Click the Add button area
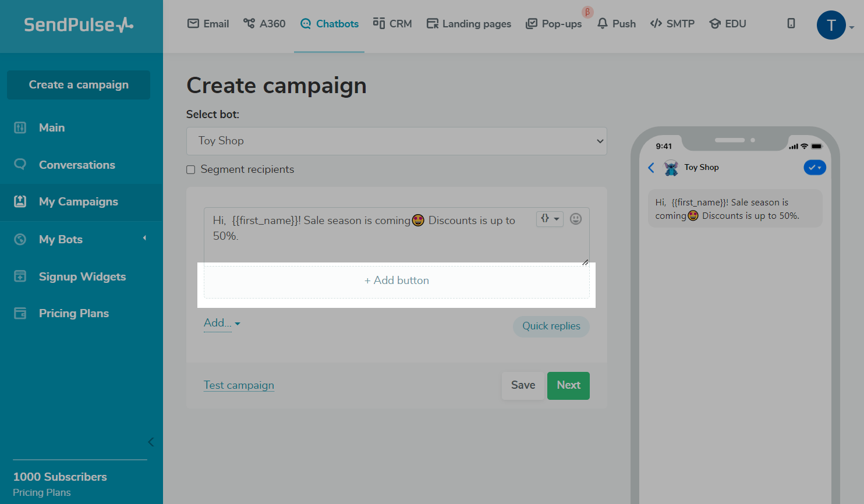The width and height of the screenshot is (864, 504). point(396,281)
